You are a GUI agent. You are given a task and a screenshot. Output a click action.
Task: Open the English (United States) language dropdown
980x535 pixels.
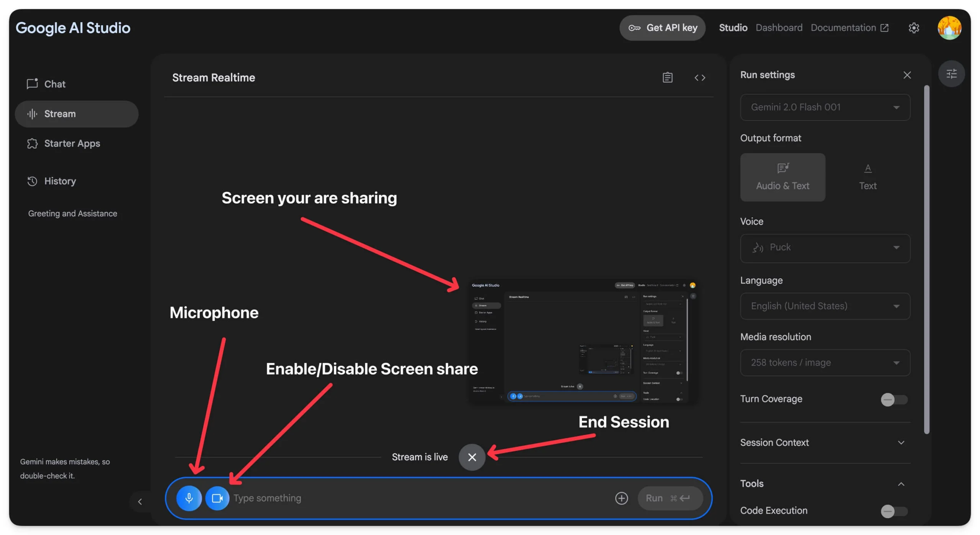825,306
